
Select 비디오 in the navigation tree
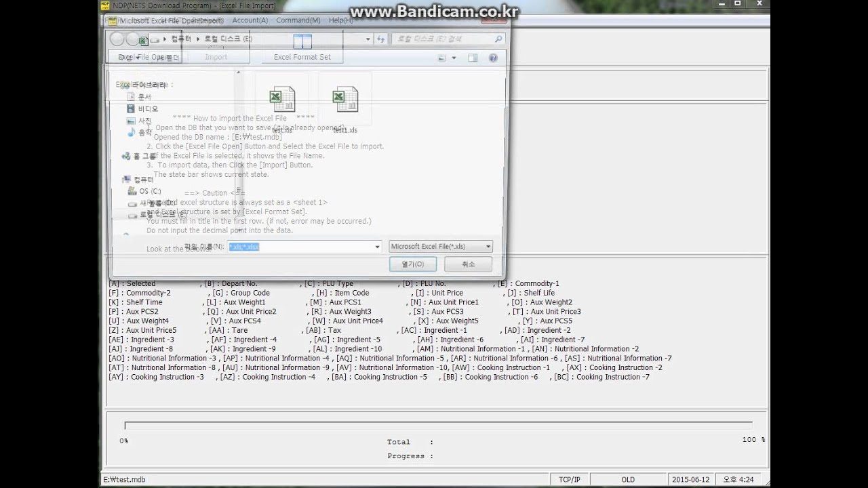click(x=142, y=108)
